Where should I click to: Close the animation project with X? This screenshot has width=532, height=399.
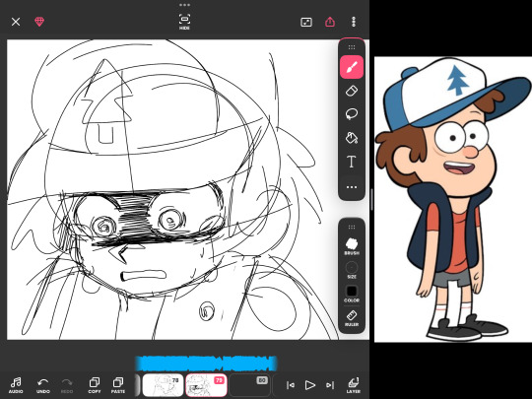click(x=16, y=22)
